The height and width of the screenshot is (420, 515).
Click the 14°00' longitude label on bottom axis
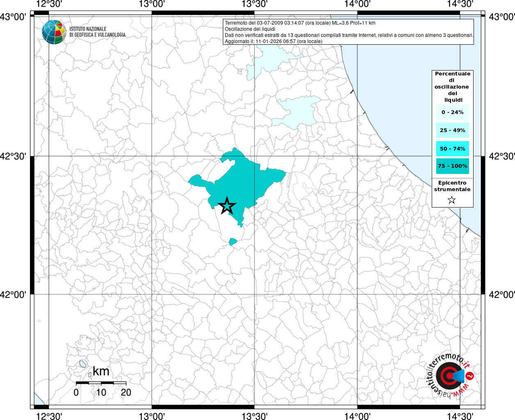click(x=357, y=416)
